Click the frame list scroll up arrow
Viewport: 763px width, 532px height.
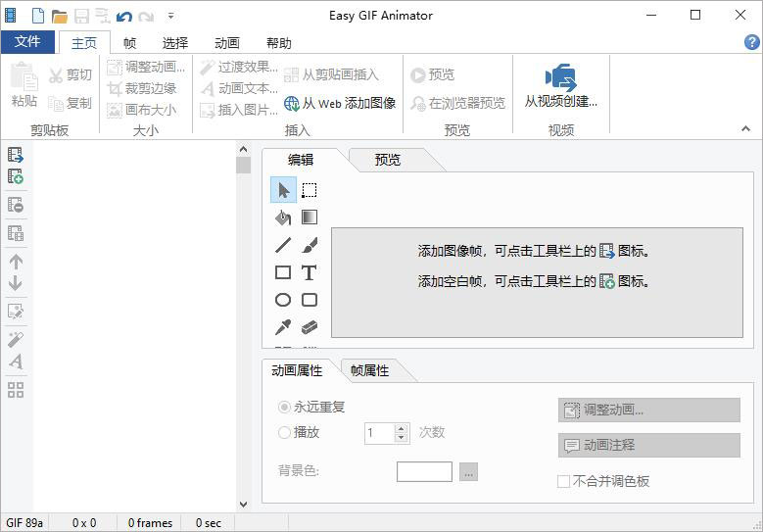click(x=243, y=149)
